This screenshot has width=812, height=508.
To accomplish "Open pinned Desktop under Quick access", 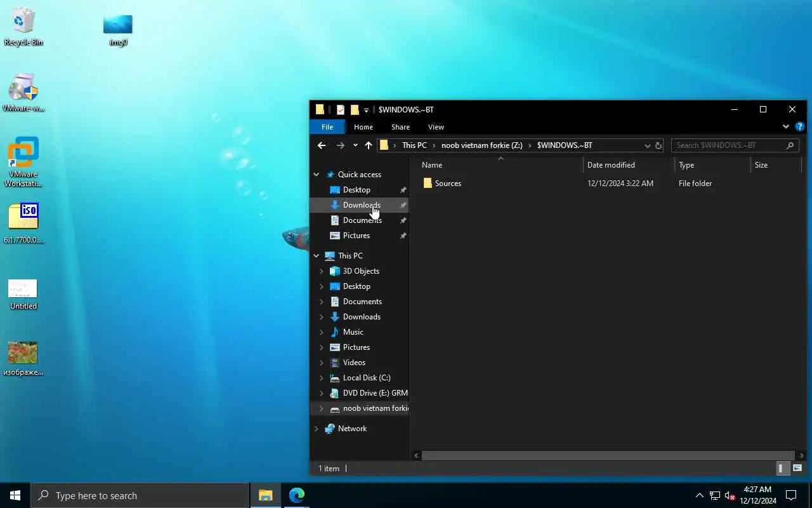I will [x=357, y=190].
